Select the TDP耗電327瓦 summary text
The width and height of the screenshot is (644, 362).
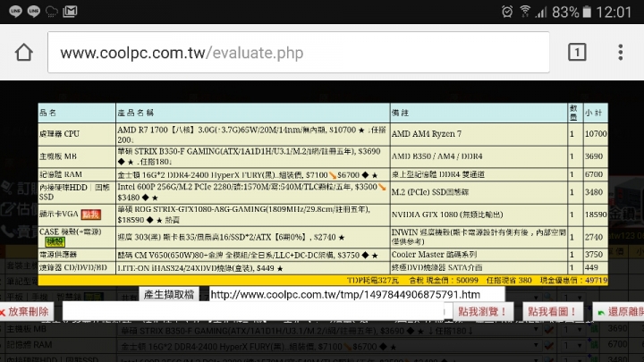click(x=372, y=281)
